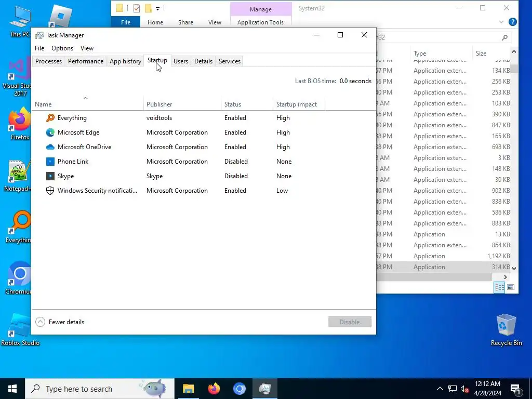Viewport: 532px width, 399px height.
Task: Click the Task Manager taskbar icon
Action: click(264, 389)
